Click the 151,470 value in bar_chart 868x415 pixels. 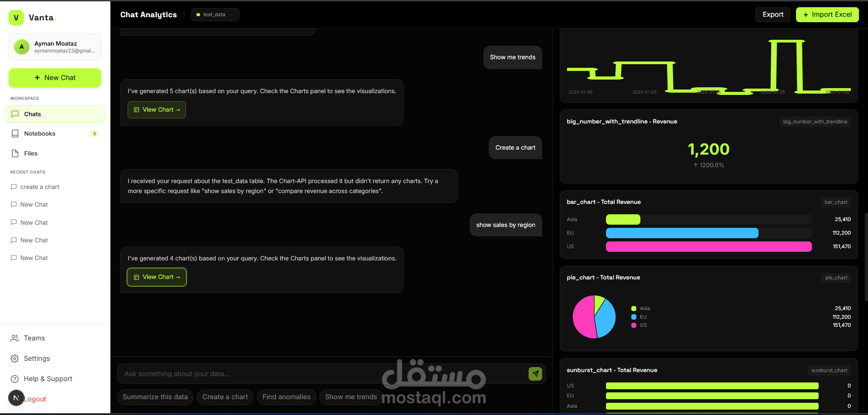[841, 246]
